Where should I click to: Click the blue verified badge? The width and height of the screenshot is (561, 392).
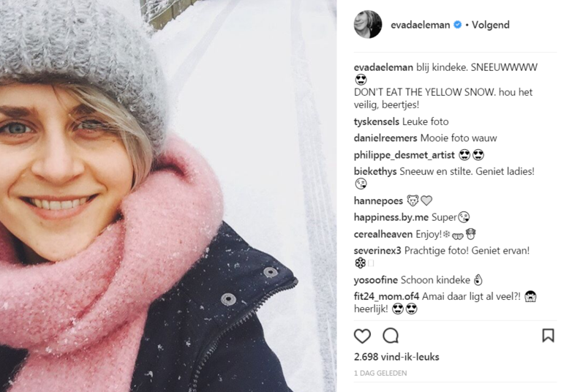(x=458, y=25)
